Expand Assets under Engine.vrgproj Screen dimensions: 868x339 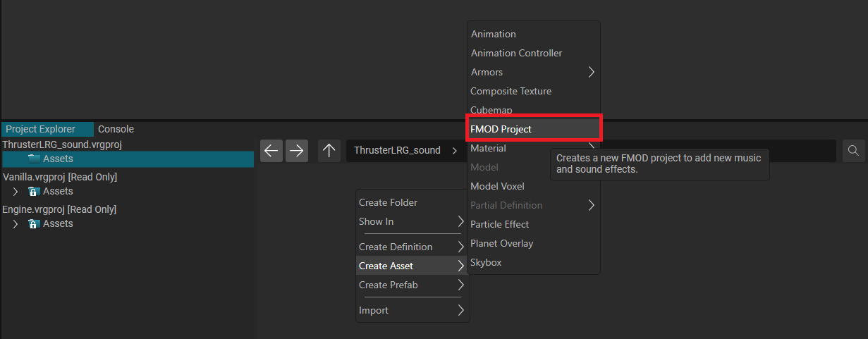click(16, 223)
